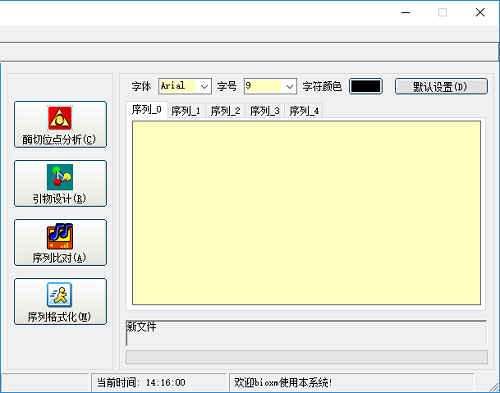This screenshot has height=393, width=500.
Task: Click the 当前时间 14:16:00 status text
Action: pos(141,382)
